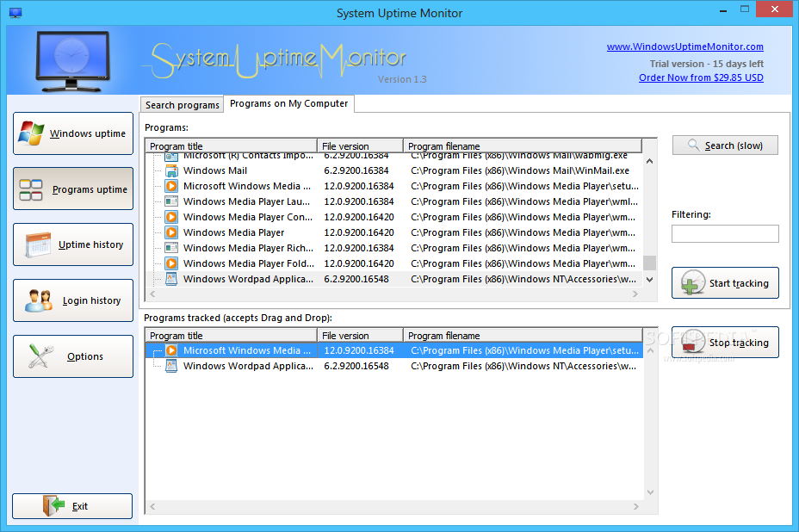Click the Windows Media Player Rich... row icon
Image resolution: width=799 pixels, height=532 pixels.
171,248
